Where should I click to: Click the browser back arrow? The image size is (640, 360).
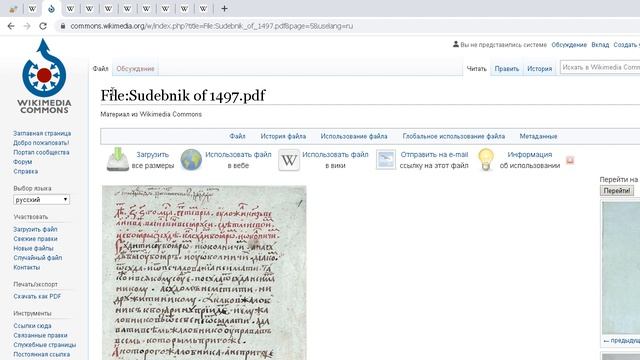click(11, 26)
